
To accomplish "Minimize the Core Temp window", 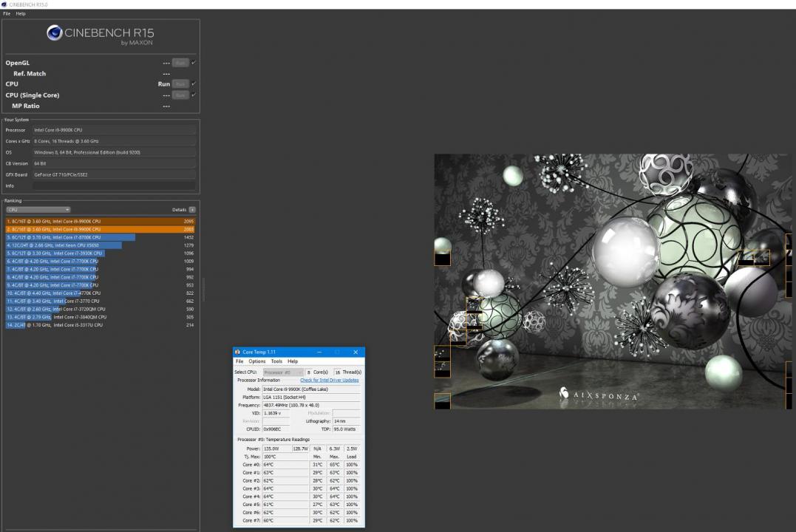I will coord(319,352).
